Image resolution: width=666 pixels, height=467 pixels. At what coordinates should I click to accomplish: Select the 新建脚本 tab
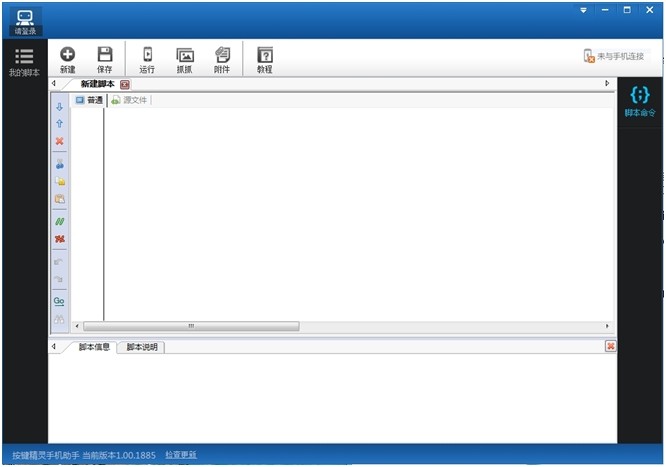click(x=98, y=84)
